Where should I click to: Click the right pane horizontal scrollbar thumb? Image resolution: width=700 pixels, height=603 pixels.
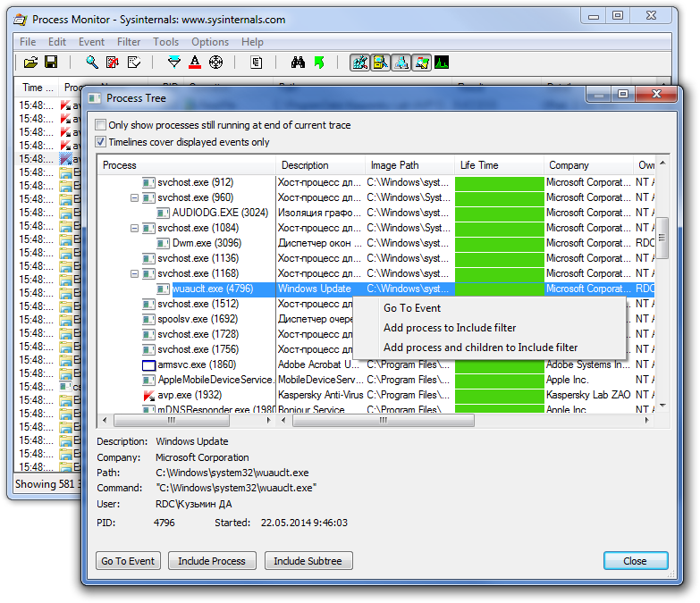(x=384, y=420)
